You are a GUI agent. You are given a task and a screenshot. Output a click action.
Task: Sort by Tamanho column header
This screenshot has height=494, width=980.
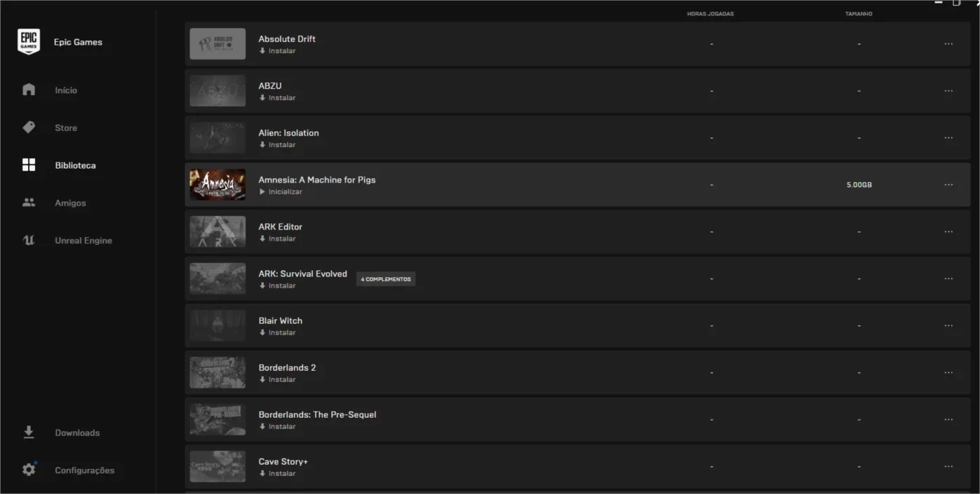point(859,14)
